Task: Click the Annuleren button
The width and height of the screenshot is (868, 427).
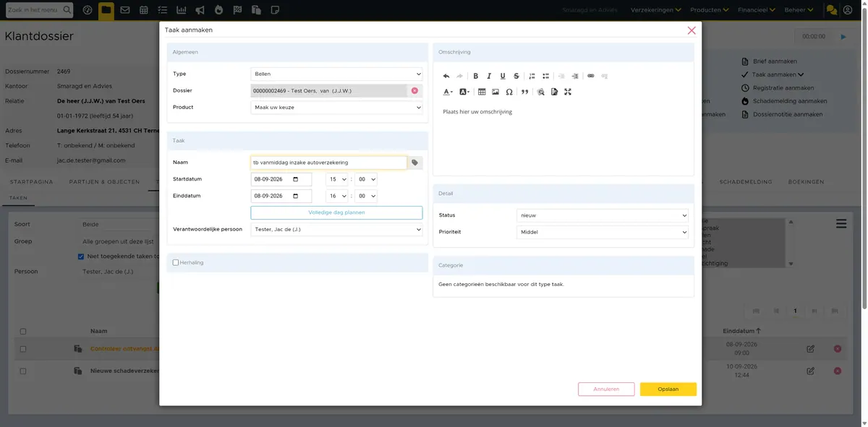Action: [x=606, y=389]
